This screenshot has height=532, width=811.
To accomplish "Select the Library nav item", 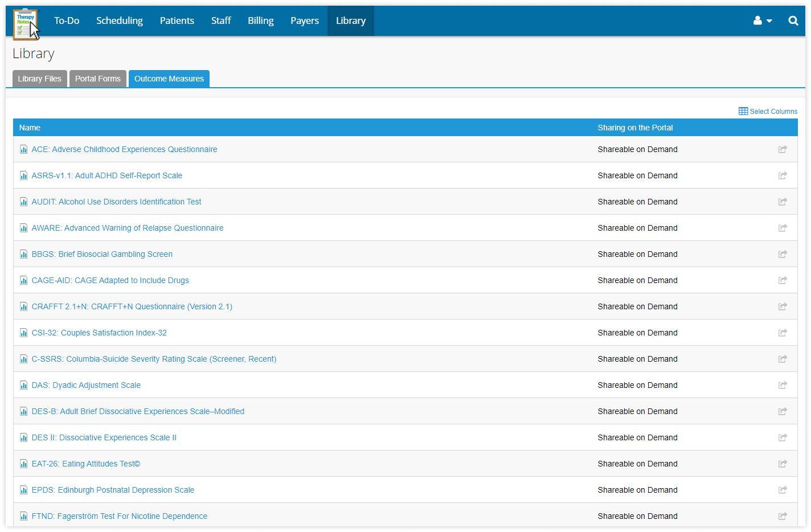I will (x=351, y=21).
